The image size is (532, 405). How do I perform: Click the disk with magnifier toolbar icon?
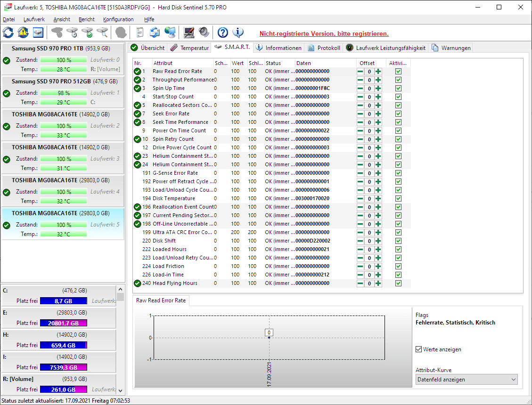point(102,32)
